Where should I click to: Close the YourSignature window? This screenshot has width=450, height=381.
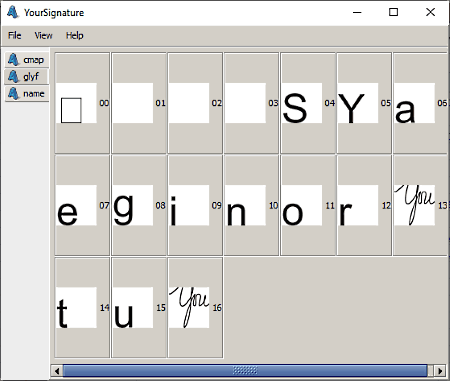(x=430, y=12)
